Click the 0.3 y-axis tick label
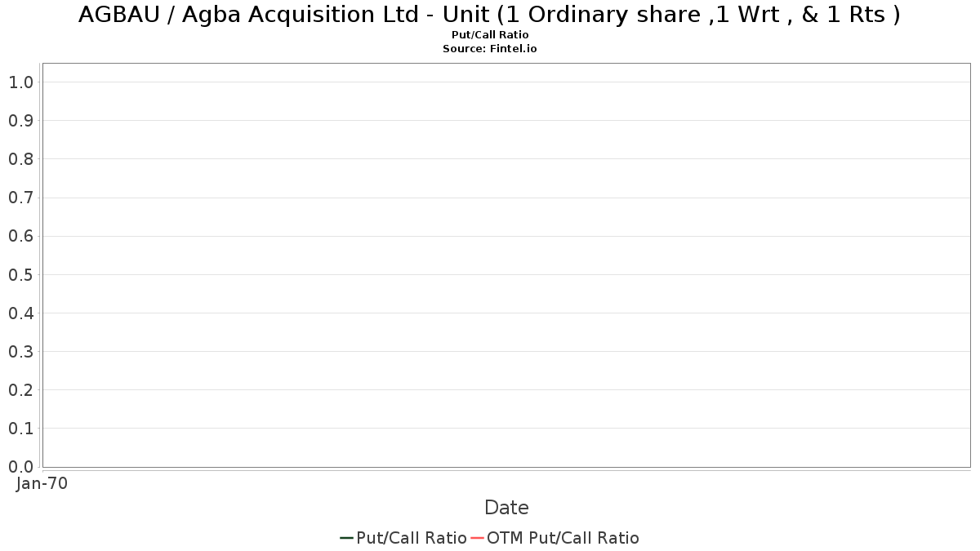The image size is (980, 551). [x=21, y=351]
